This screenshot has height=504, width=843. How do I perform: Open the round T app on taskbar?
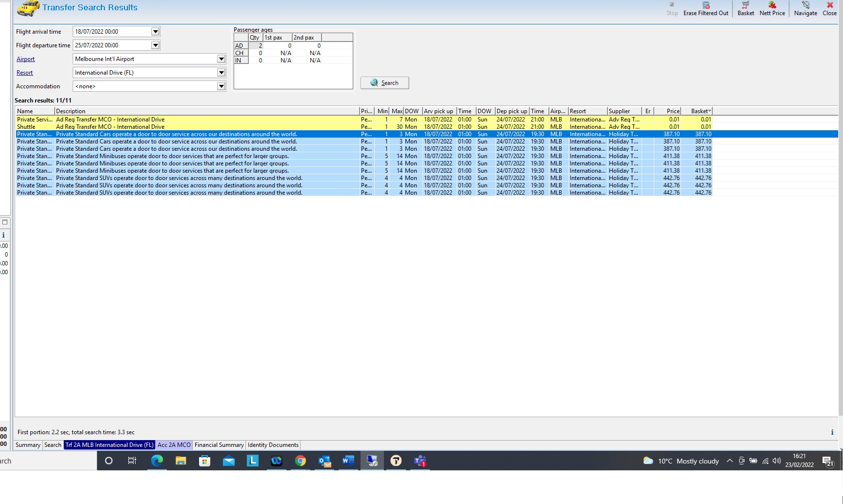[396, 461]
